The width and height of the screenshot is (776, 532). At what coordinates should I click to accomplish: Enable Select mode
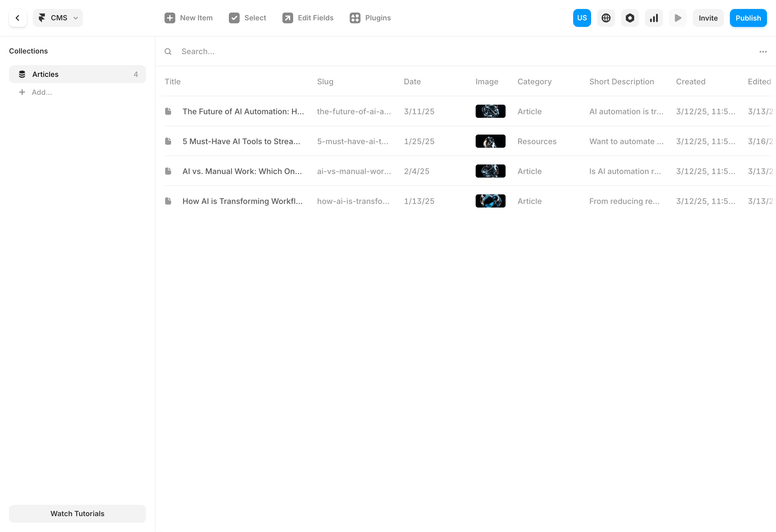[x=247, y=18]
